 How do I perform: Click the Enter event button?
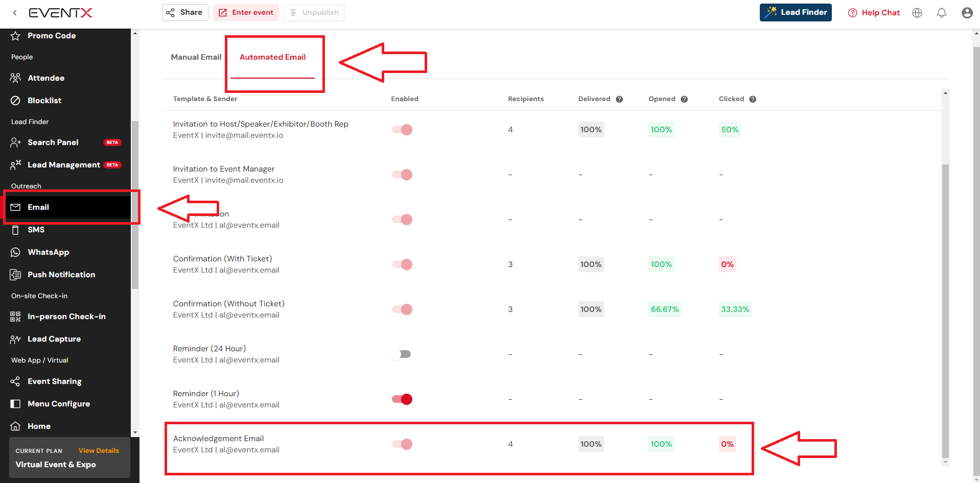[x=246, y=12]
